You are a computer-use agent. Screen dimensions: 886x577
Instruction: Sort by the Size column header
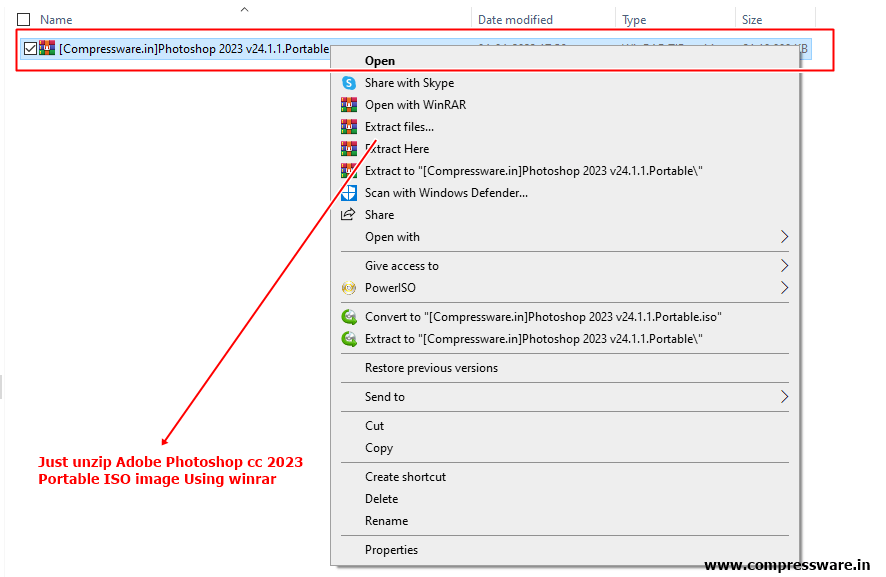point(752,20)
